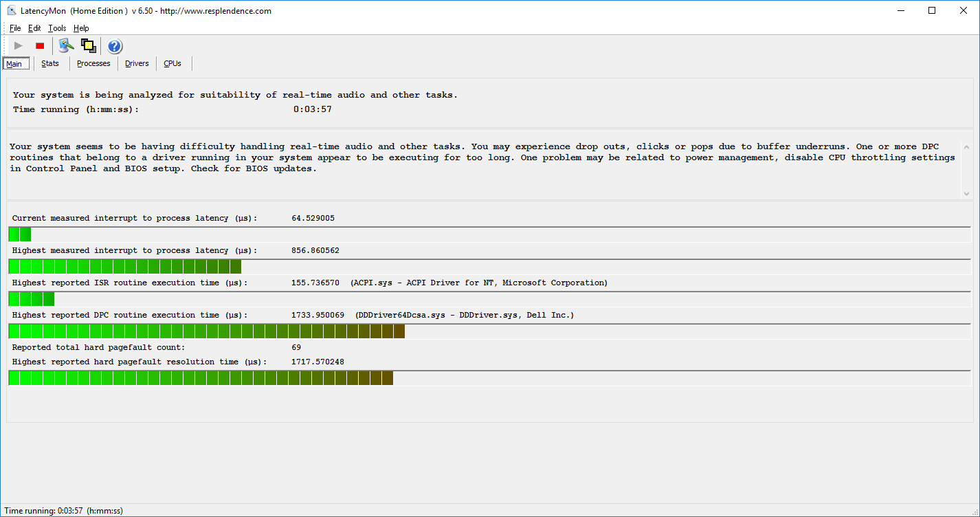This screenshot has width=980, height=517.
Task: Switch to the Main tab
Action: pyautogui.click(x=14, y=64)
